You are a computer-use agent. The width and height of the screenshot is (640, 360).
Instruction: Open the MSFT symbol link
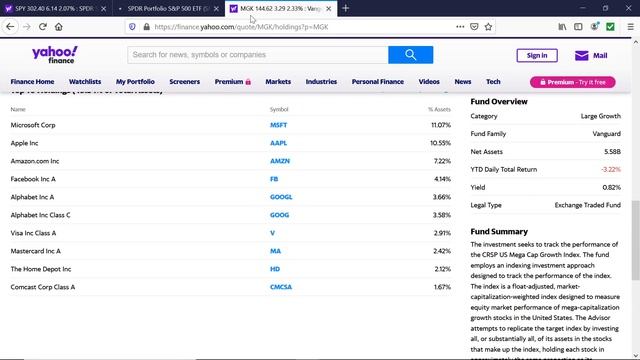(x=278, y=125)
